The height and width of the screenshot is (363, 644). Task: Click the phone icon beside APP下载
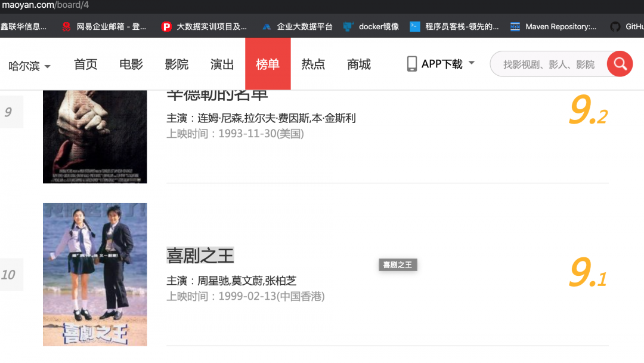(411, 64)
